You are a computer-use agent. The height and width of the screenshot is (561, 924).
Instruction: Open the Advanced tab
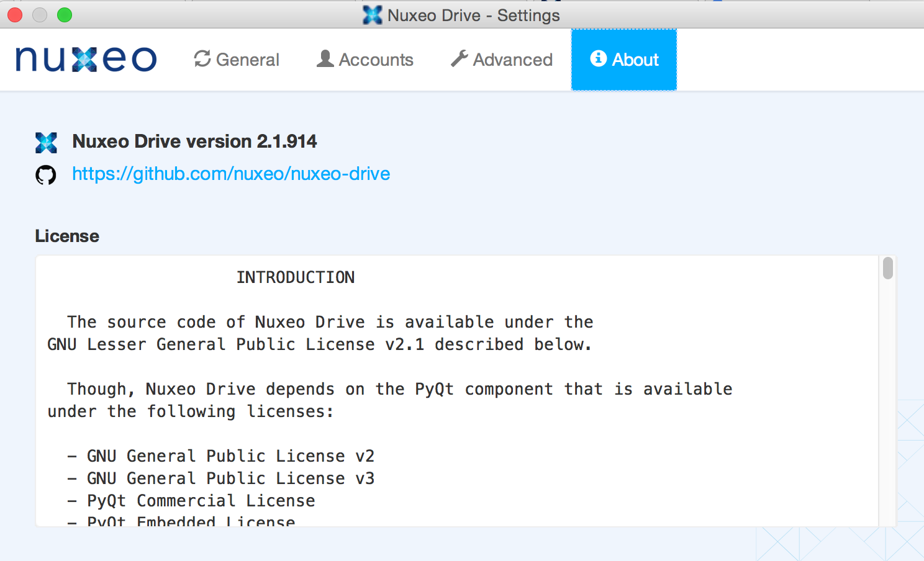point(502,60)
